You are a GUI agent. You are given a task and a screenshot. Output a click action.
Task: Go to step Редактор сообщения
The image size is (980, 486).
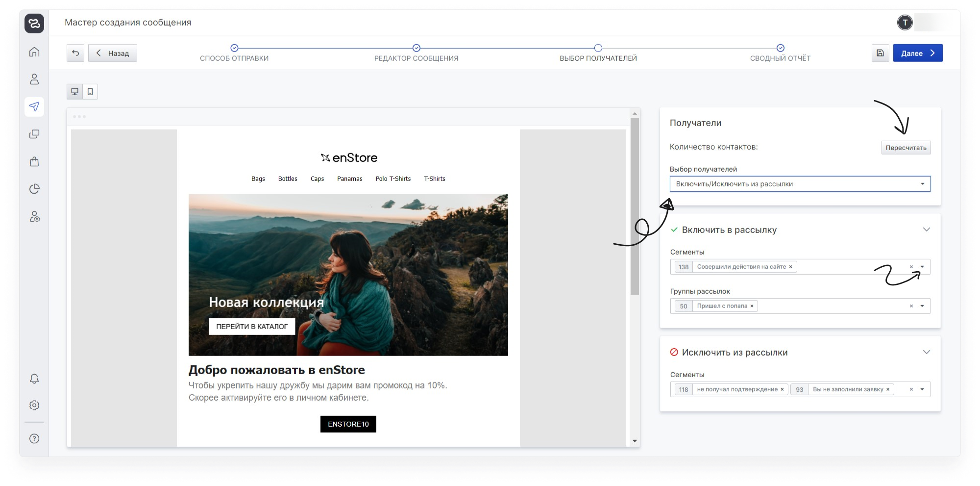click(416, 53)
